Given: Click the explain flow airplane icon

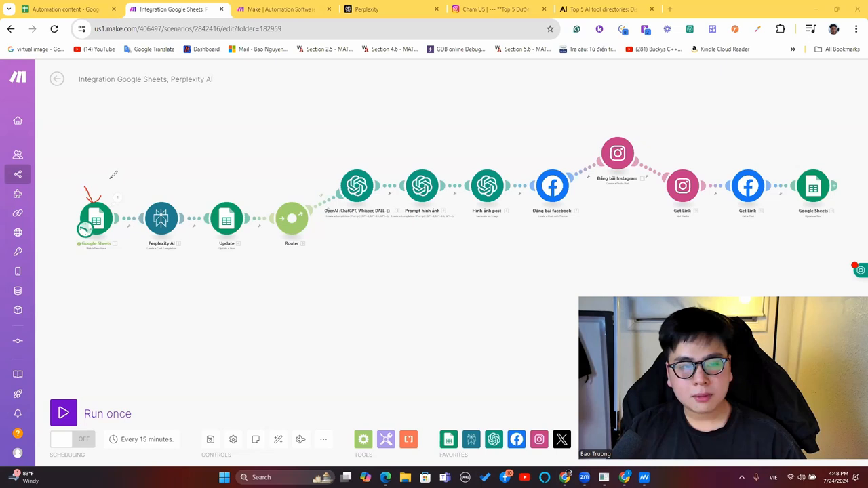Looking at the screenshot, I should (x=300, y=439).
